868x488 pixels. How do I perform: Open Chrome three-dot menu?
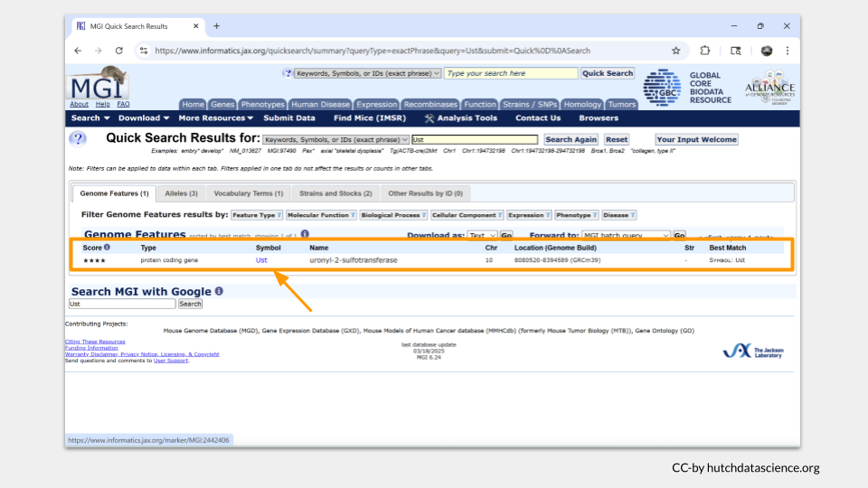[788, 51]
